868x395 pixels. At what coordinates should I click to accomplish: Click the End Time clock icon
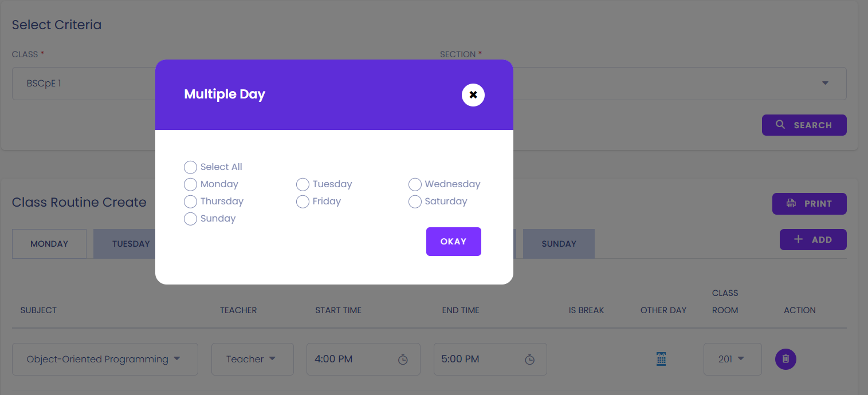529,360
